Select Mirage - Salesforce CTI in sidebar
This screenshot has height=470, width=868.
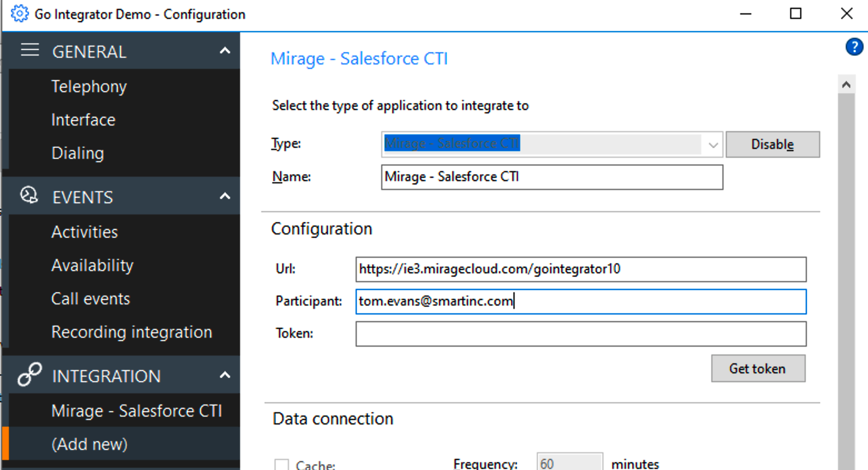point(137,411)
